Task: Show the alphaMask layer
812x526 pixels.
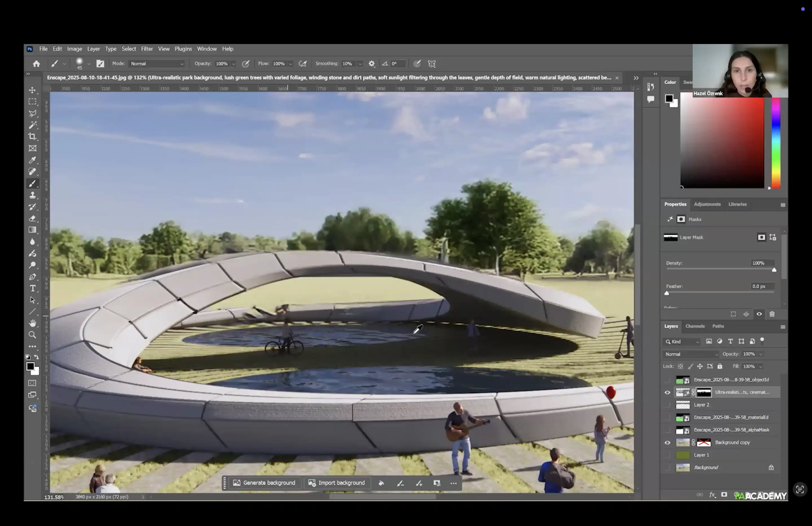Action: coord(667,430)
